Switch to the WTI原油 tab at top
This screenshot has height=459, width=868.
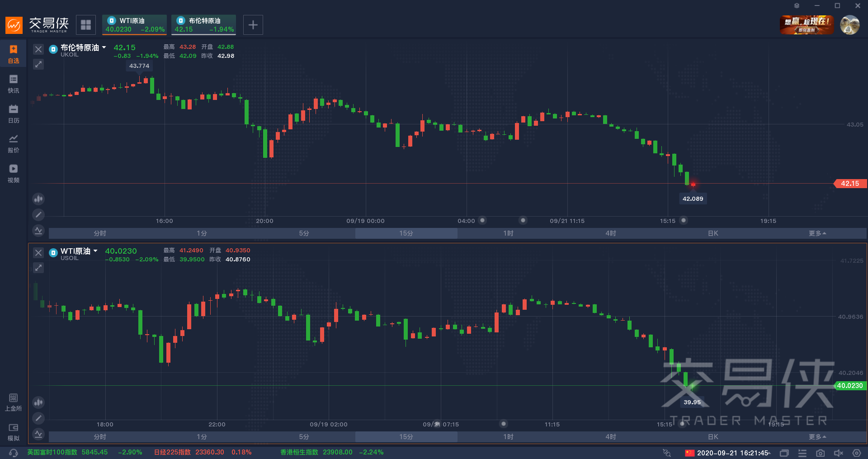[x=135, y=25]
